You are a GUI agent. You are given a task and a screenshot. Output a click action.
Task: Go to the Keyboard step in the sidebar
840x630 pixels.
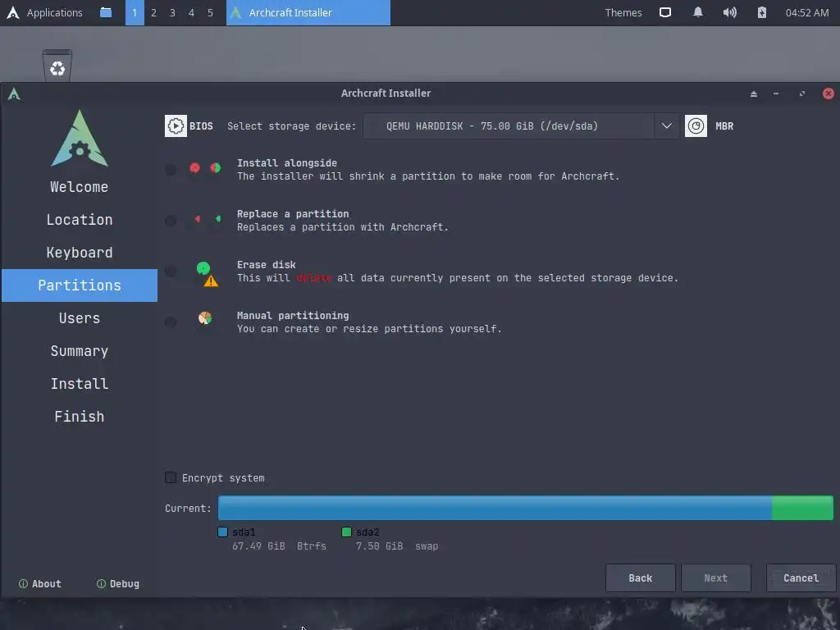tap(80, 253)
